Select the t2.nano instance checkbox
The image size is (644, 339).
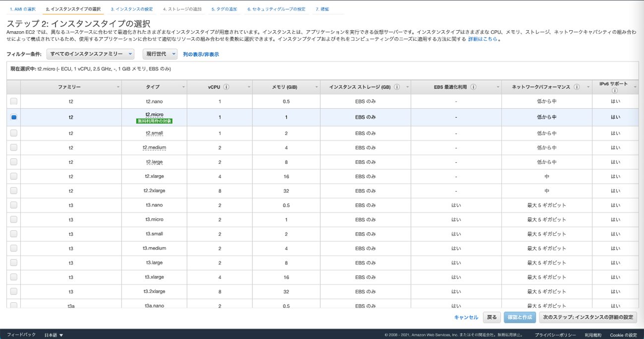tap(14, 101)
